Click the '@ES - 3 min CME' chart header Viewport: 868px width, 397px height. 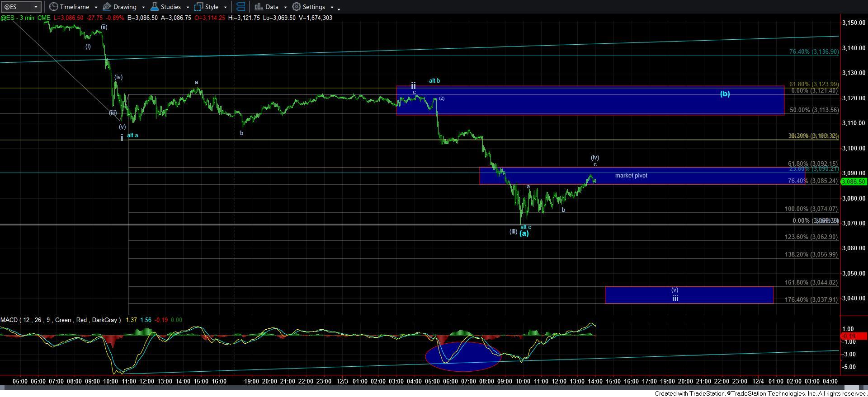[x=25, y=18]
